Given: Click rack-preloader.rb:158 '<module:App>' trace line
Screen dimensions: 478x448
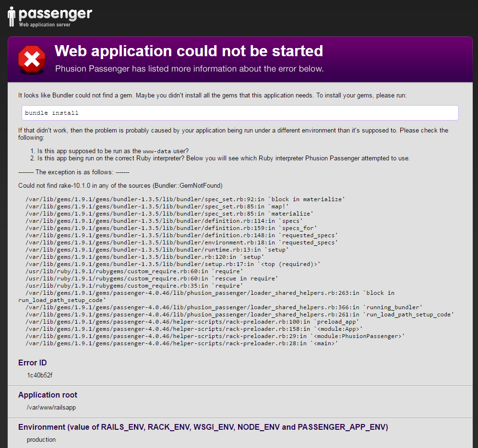Looking at the screenshot, I should pos(194,329).
